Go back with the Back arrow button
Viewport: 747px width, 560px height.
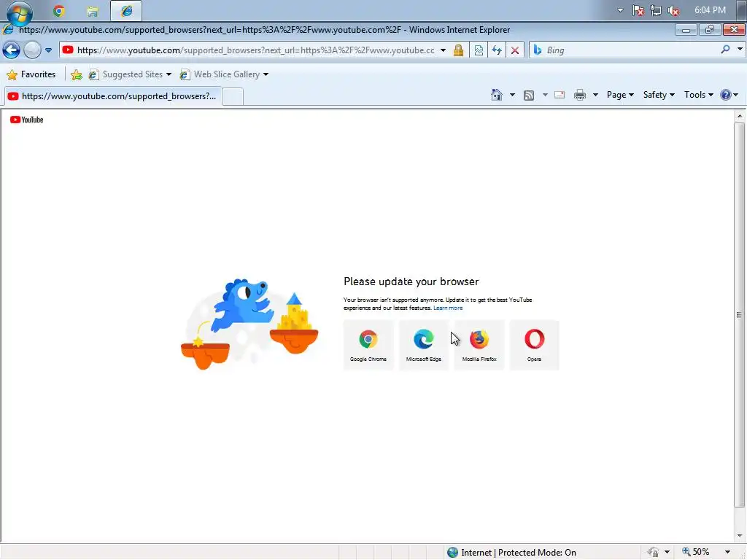12,50
